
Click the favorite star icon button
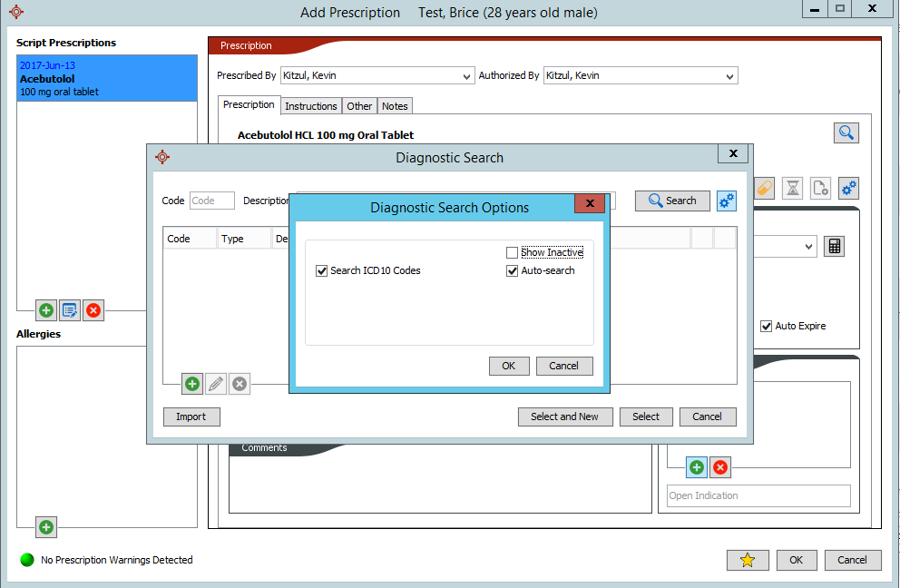tap(748, 560)
